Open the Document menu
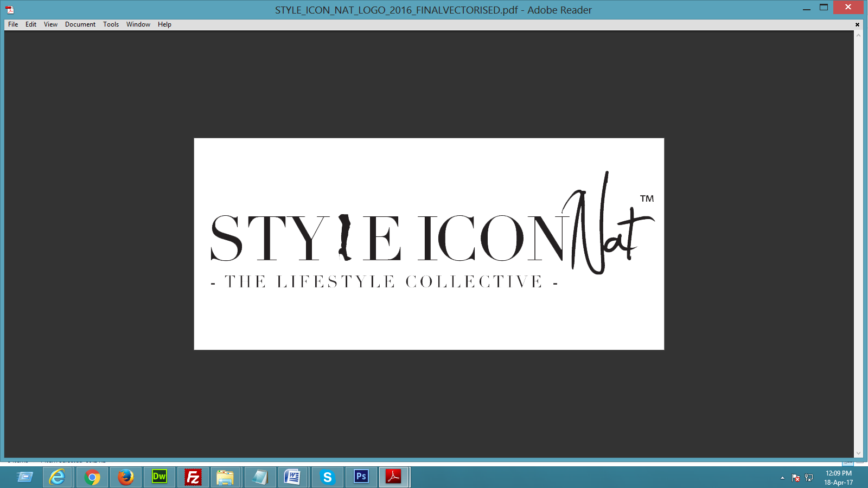 point(80,24)
